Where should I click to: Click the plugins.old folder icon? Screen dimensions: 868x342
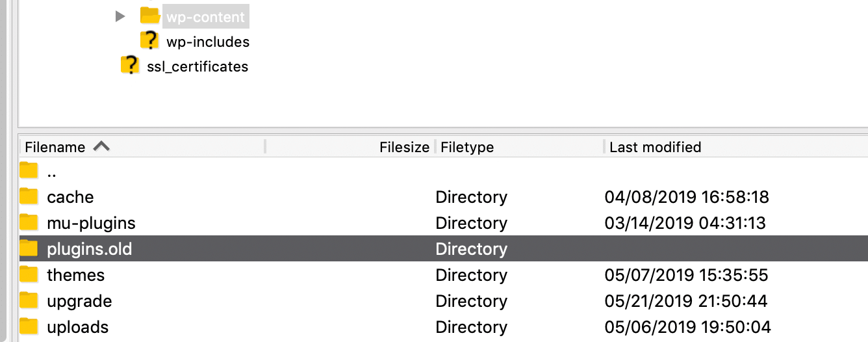29,248
